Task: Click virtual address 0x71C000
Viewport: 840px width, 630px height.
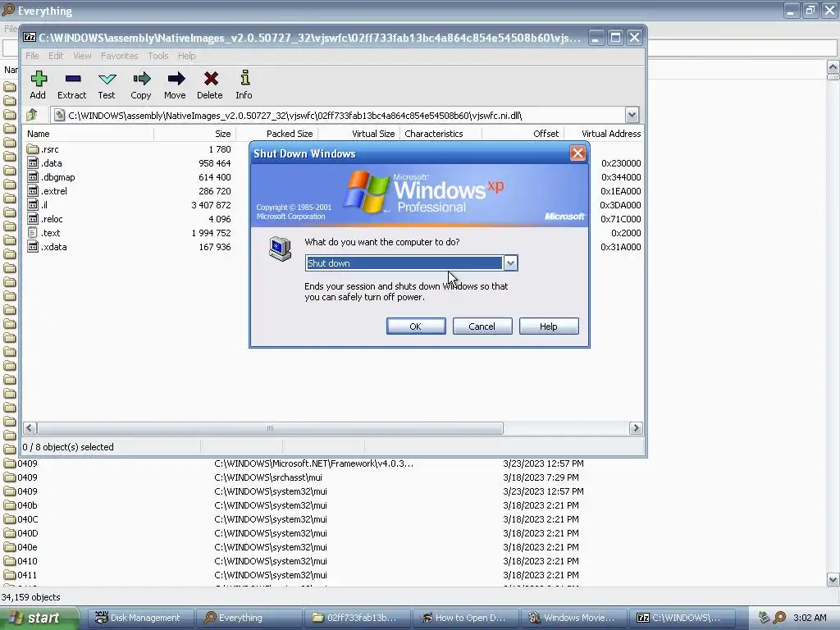Action: click(x=620, y=219)
